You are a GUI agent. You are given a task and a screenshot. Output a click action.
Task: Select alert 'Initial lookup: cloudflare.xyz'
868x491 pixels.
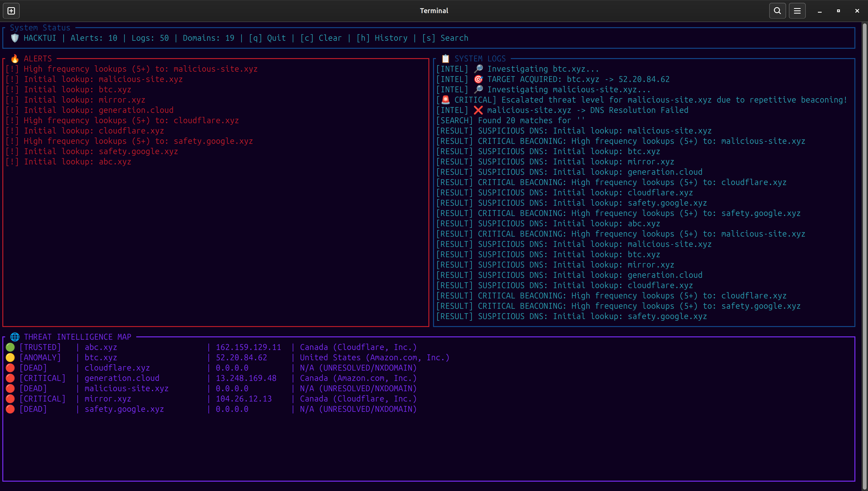click(85, 131)
